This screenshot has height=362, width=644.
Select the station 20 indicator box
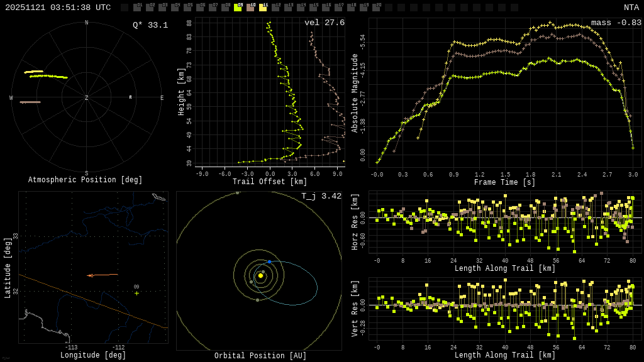click(376, 8)
